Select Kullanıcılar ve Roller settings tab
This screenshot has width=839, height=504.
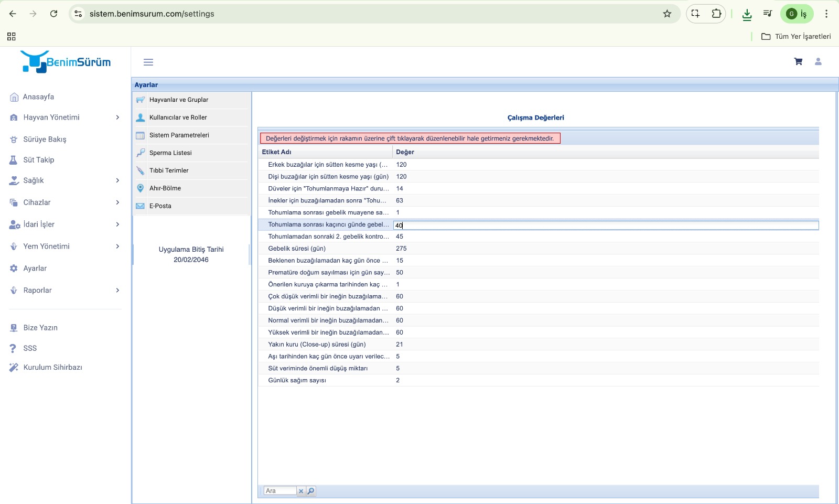tap(178, 117)
